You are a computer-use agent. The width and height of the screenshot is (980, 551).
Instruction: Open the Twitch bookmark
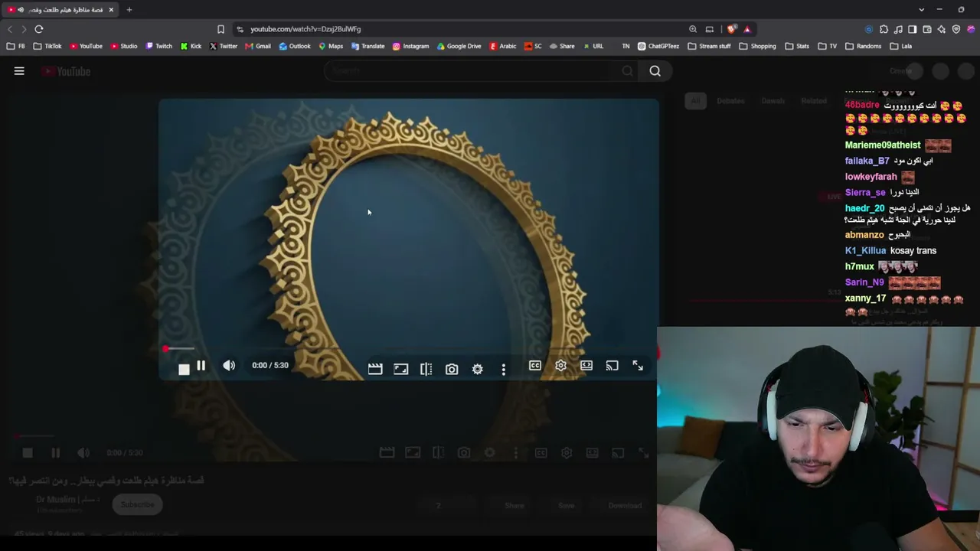tap(159, 46)
